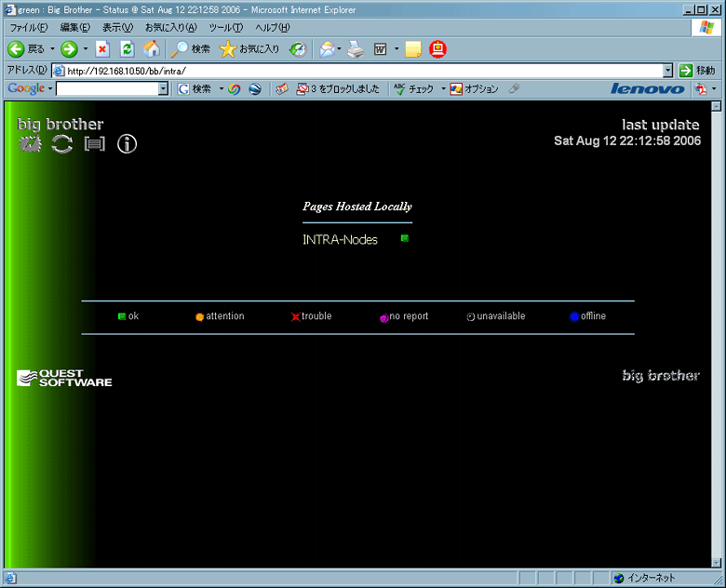Click the circular arrows icon under big brother
Viewport: 726px width, 588px height.
[x=62, y=143]
